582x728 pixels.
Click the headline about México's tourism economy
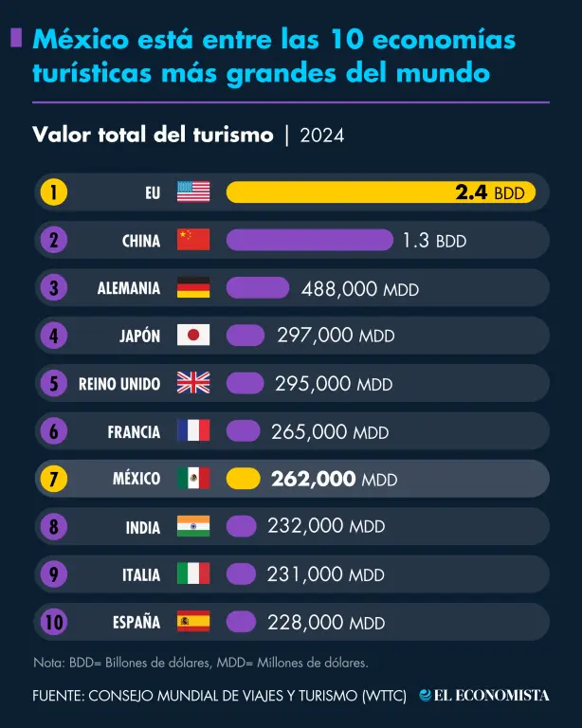point(275,56)
